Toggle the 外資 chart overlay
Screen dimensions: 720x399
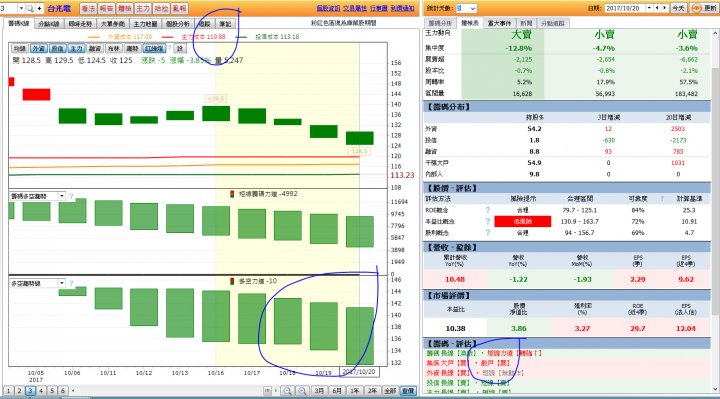click(x=39, y=48)
